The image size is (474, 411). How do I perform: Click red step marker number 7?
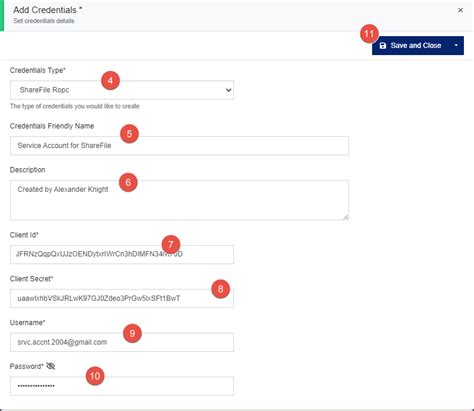pos(171,245)
